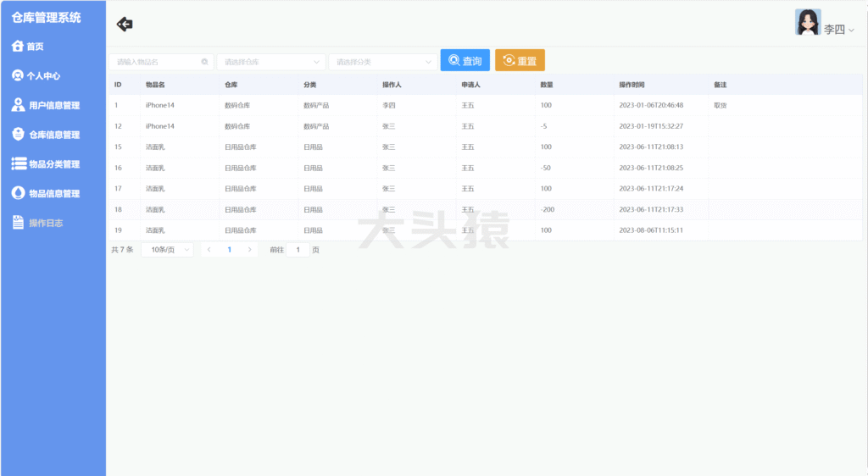This screenshot has width=868, height=476.
Task: Click the 备注 column header
Action: [721, 85]
